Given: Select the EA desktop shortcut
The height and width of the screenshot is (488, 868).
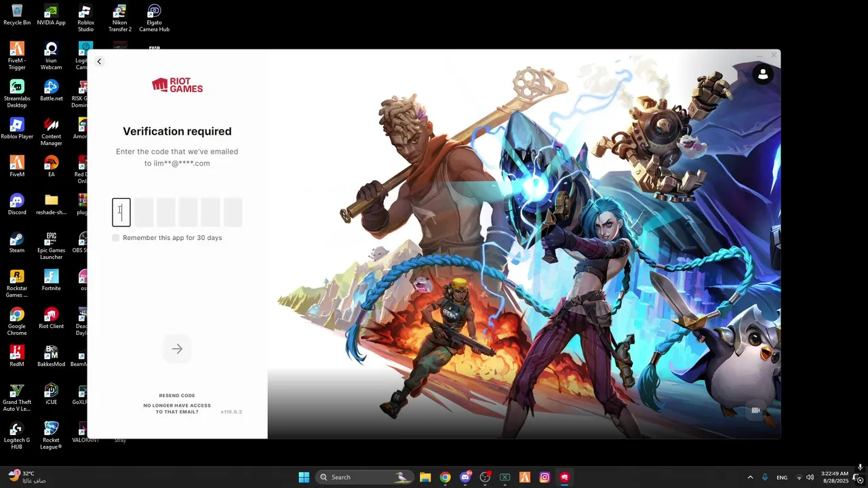Looking at the screenshot, I should point(51,166).
